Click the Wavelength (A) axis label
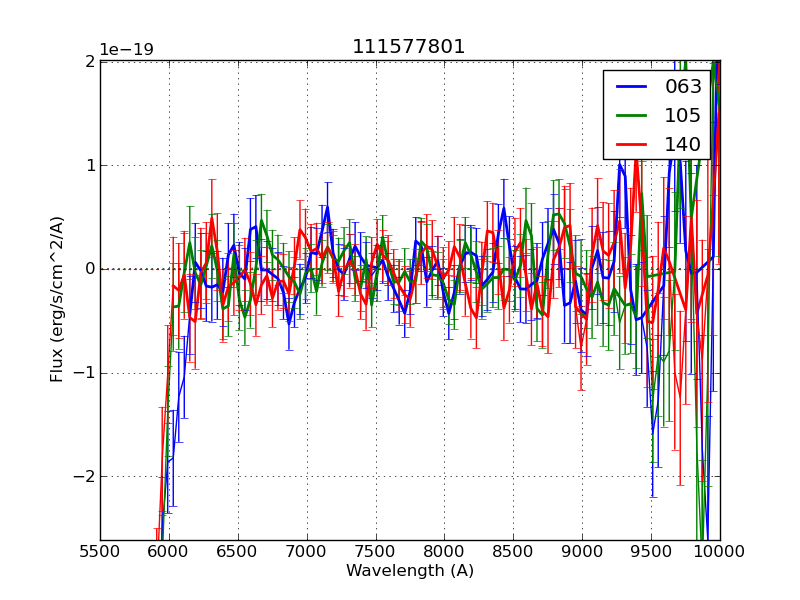The width and height of the screenshot is (800, 600). coord(410,571)
